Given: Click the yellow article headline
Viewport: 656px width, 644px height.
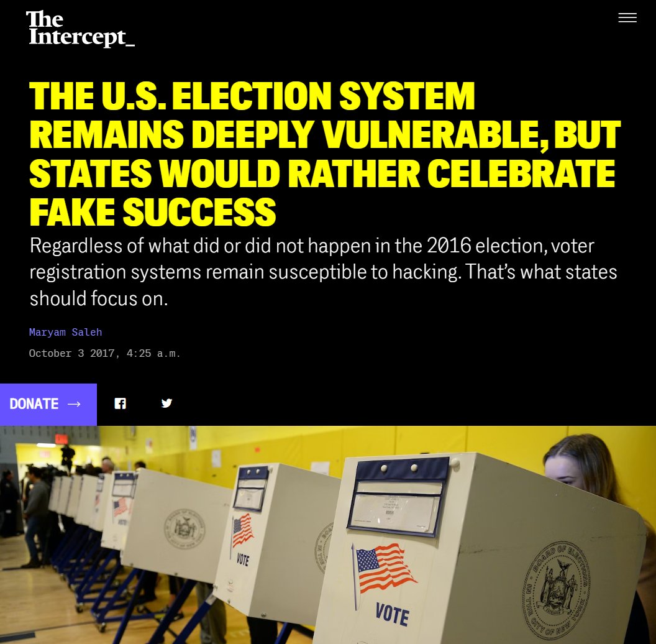Looking at the screenshot, I should [x=325, y=154].
